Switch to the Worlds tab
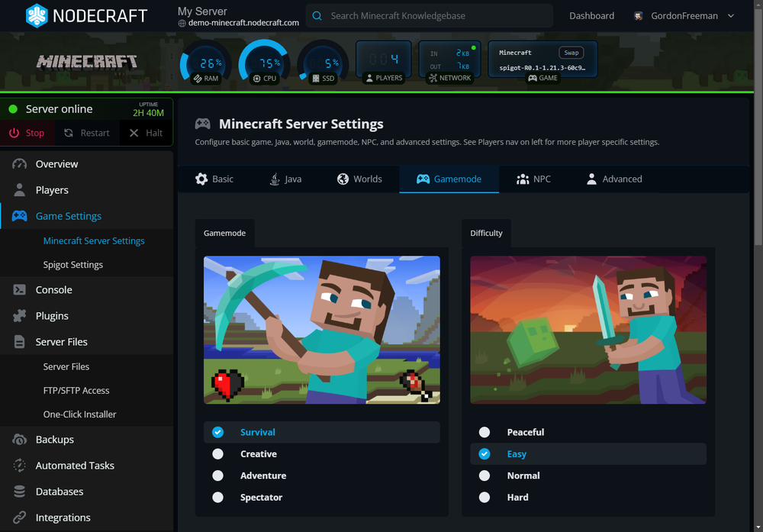The height and width of the screenshot is (532, 763). pyautogui.click(x=359, y=179)
